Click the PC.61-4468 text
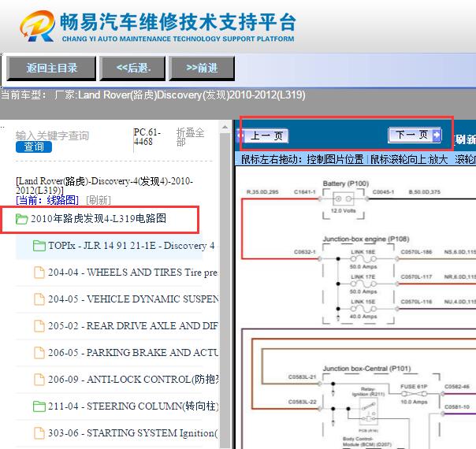476x449 pixels. tap(147, 137)
